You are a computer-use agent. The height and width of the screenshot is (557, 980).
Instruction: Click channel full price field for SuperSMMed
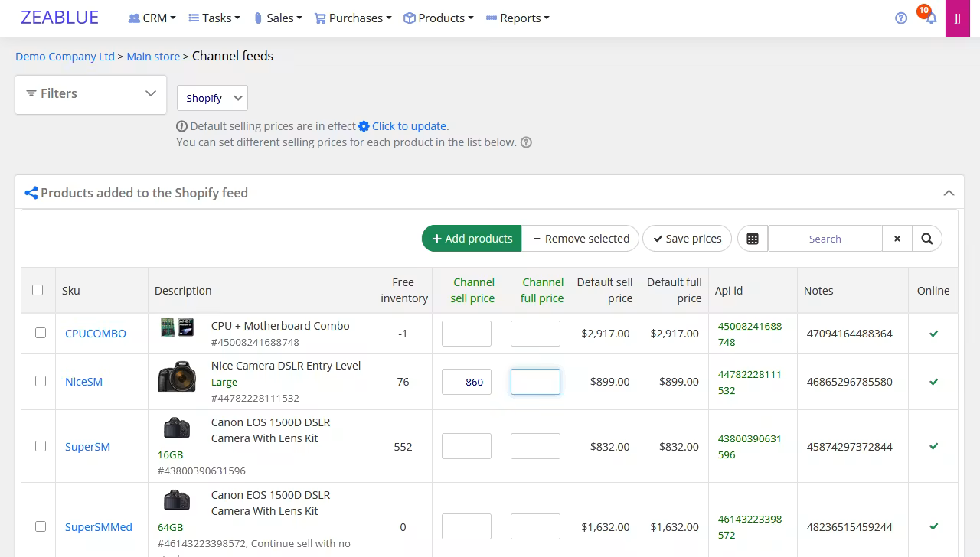535,526
